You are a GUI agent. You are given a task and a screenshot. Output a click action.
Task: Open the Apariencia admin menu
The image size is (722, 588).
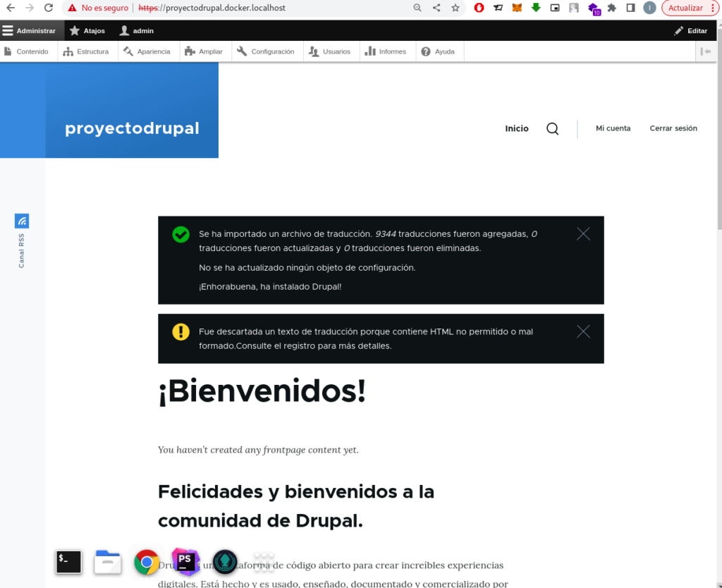pyautogui.click(x=147, y=51)
